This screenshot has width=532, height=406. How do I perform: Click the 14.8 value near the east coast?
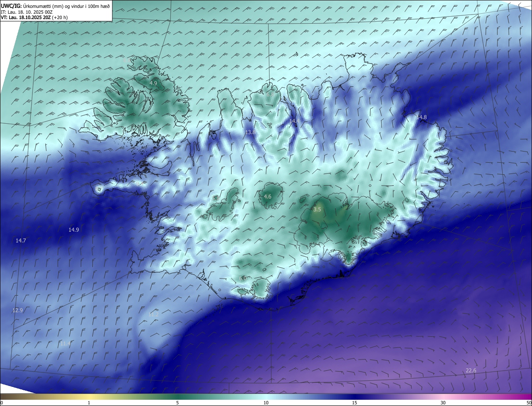click(421, 117)
